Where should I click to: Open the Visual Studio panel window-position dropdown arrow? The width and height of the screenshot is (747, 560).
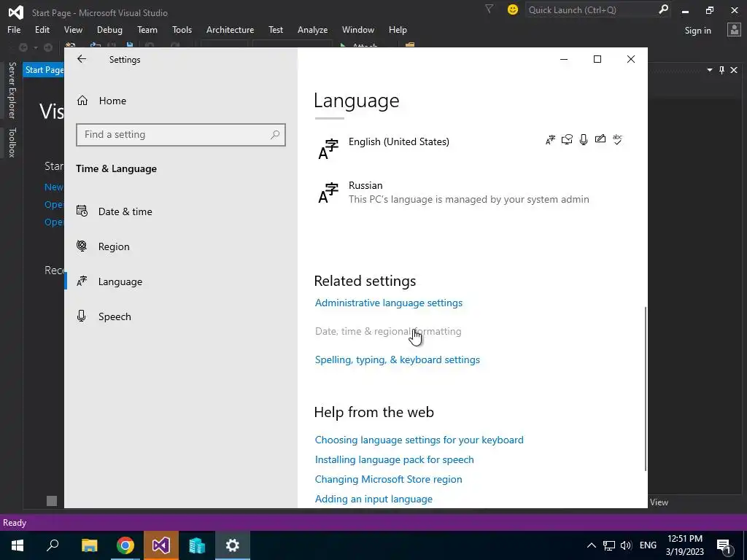coord(709,70)
